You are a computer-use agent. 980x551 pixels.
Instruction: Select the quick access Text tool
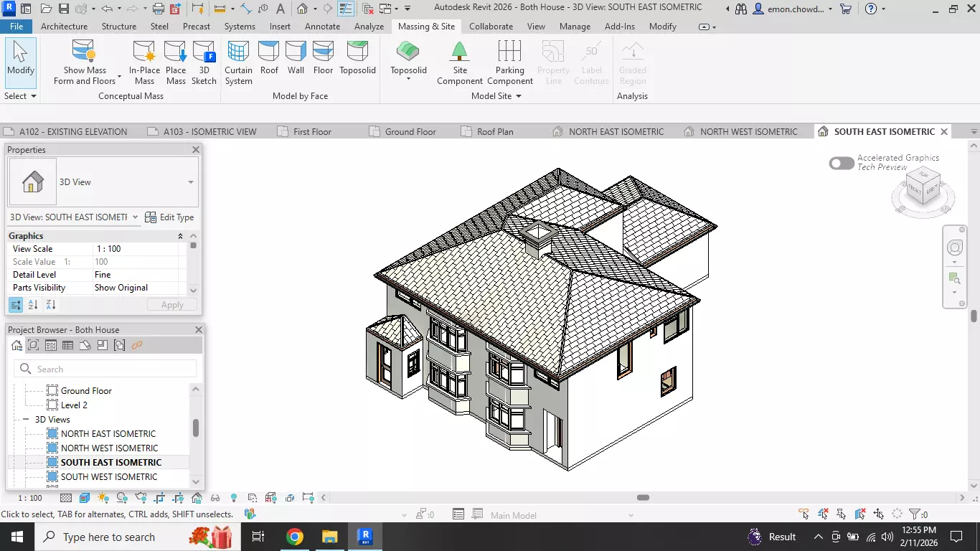281,9
